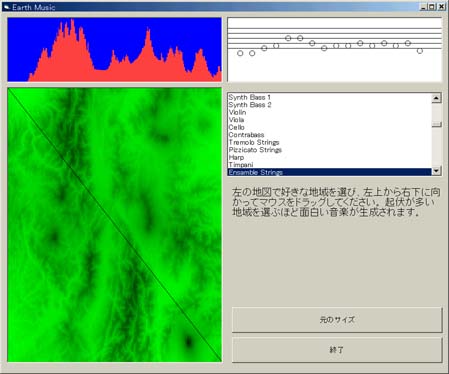
Task: Select Synth Bass 1 in instrument list
Action: point(329,97)
